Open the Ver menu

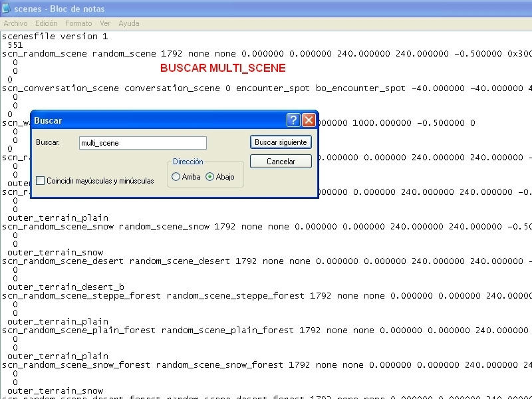click(x=105, y=23)
